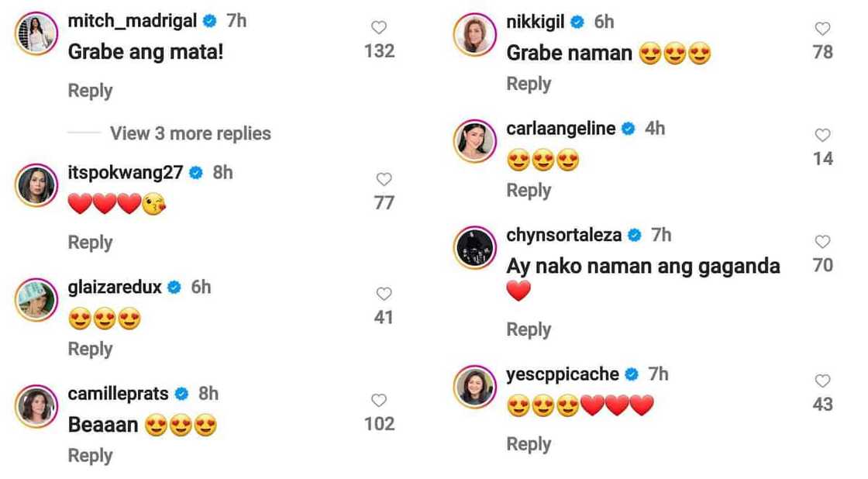Reply to nikkigil's comment
This screenshot has height=479, width=868.
(x=529, y=84)
